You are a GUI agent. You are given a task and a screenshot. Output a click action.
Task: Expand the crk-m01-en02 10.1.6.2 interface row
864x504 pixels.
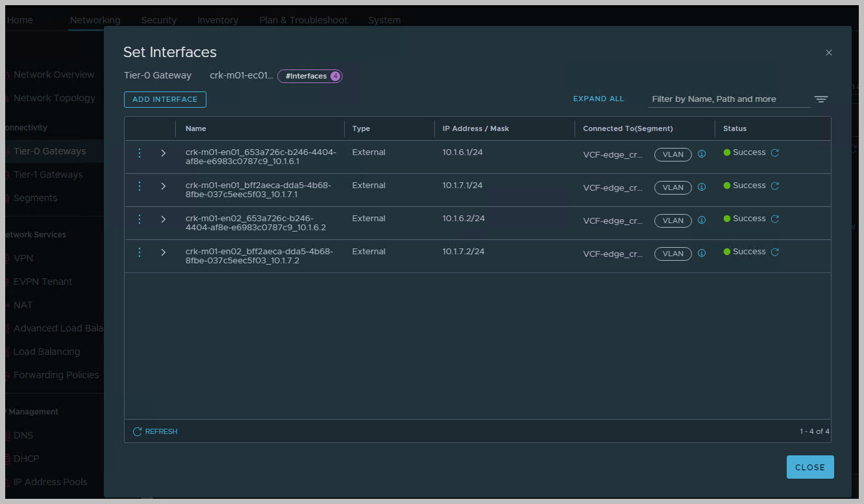(164, 219)
